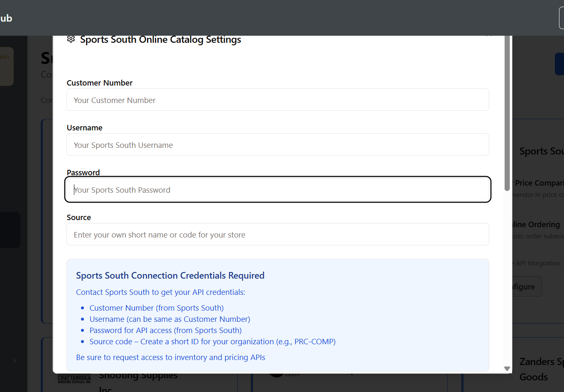Click the Customer Number input field
Screen dimensions: 564x392
tap(277, 100)
